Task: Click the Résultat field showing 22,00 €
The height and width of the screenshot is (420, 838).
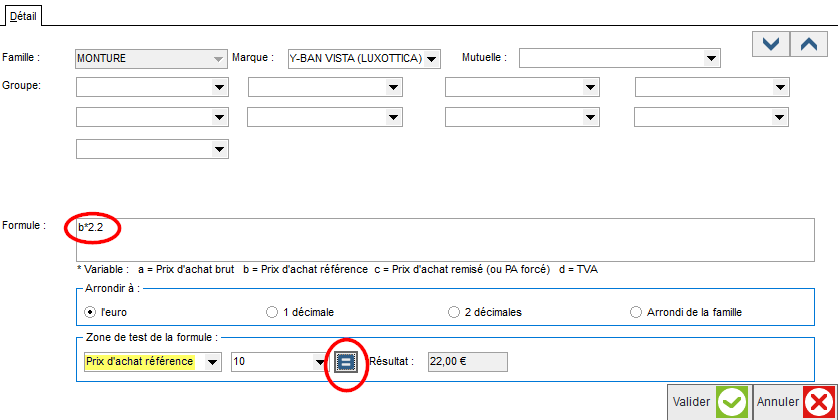Action: click(x=468, y=362)
